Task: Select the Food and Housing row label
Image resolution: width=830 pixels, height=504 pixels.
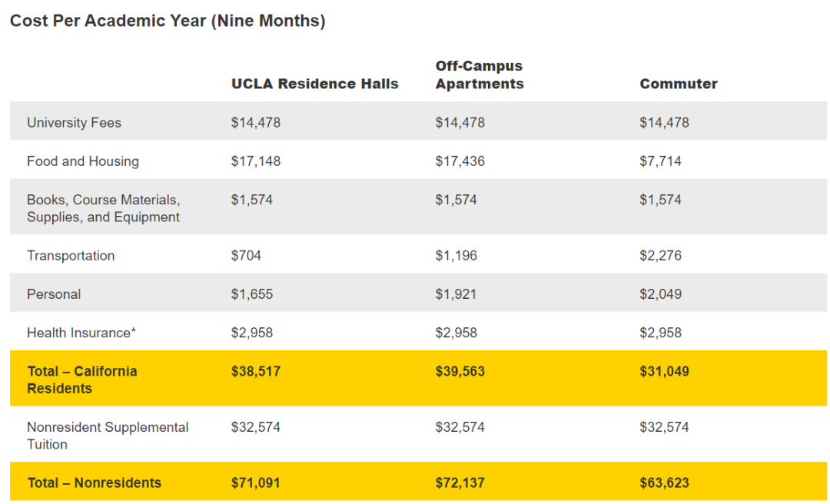Action: point(83,161)
